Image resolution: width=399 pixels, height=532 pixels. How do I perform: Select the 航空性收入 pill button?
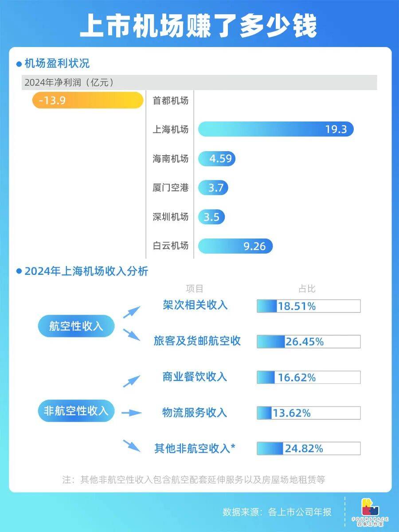tap(76, 326)
